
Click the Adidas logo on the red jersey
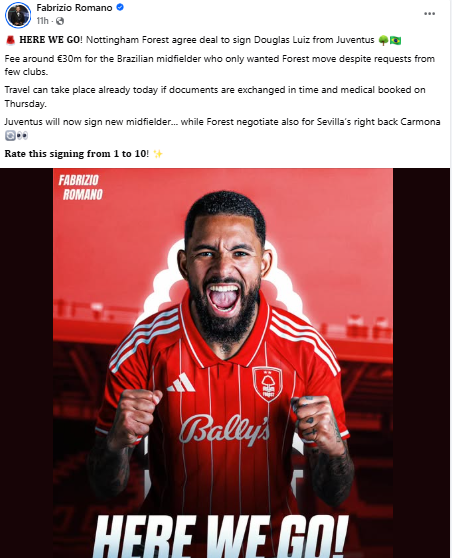pyautogui.click(x=181, y=383)
